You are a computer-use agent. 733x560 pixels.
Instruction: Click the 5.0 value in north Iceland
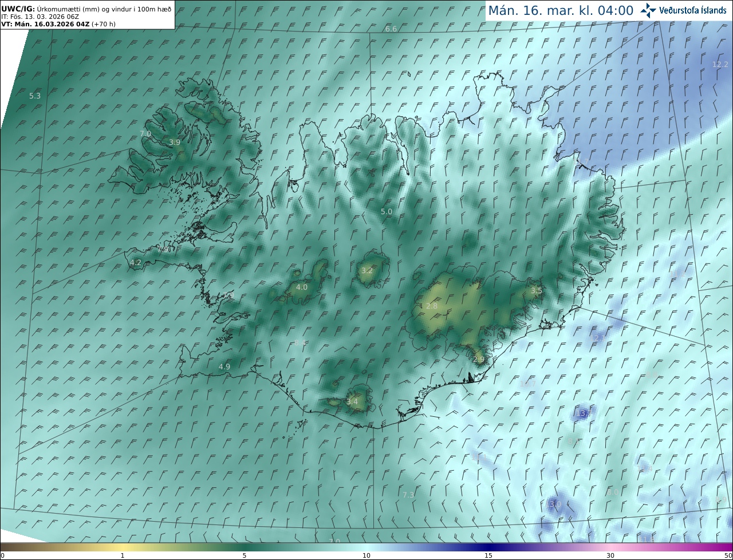pos(387,211)
